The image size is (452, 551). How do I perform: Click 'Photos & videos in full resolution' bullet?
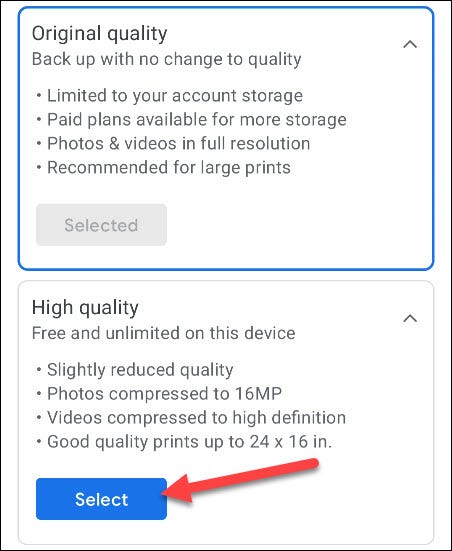coord(179,144)
